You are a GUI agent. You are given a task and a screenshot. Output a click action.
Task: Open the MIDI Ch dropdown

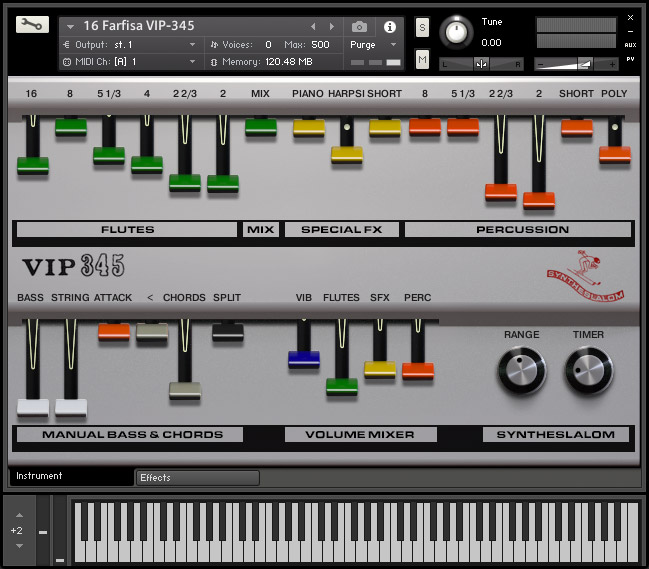(192, 62)
